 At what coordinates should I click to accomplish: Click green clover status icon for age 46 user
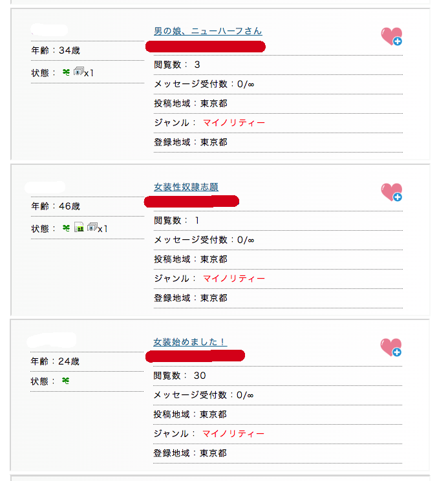coord(66,228)
